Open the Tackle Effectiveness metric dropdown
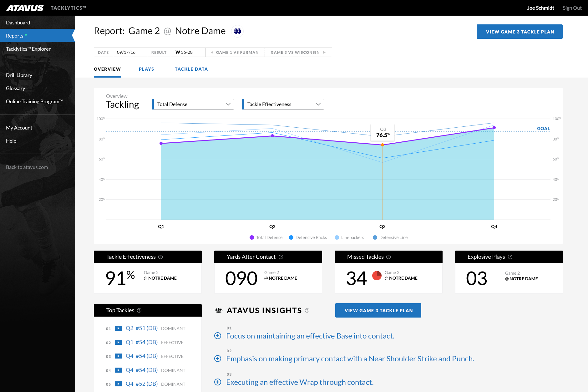The width and height of the screenshot is (588, 392). (283, 104)
